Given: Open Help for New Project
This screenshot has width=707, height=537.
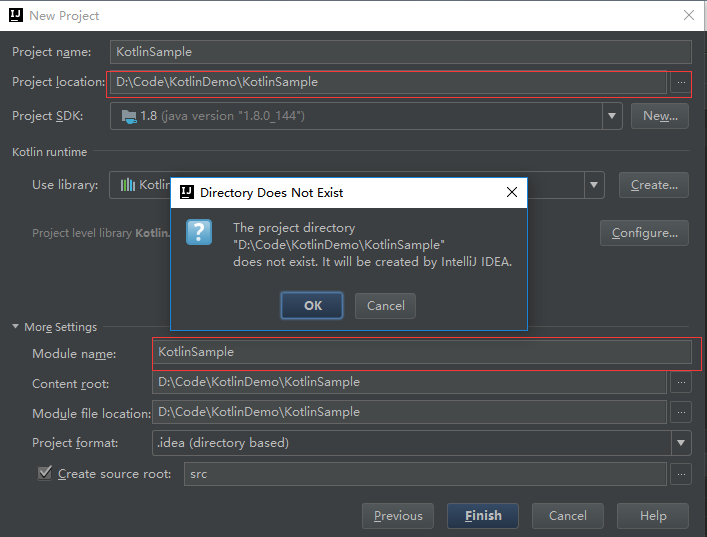Looking at the screenshot, I should tap(653, 516).
